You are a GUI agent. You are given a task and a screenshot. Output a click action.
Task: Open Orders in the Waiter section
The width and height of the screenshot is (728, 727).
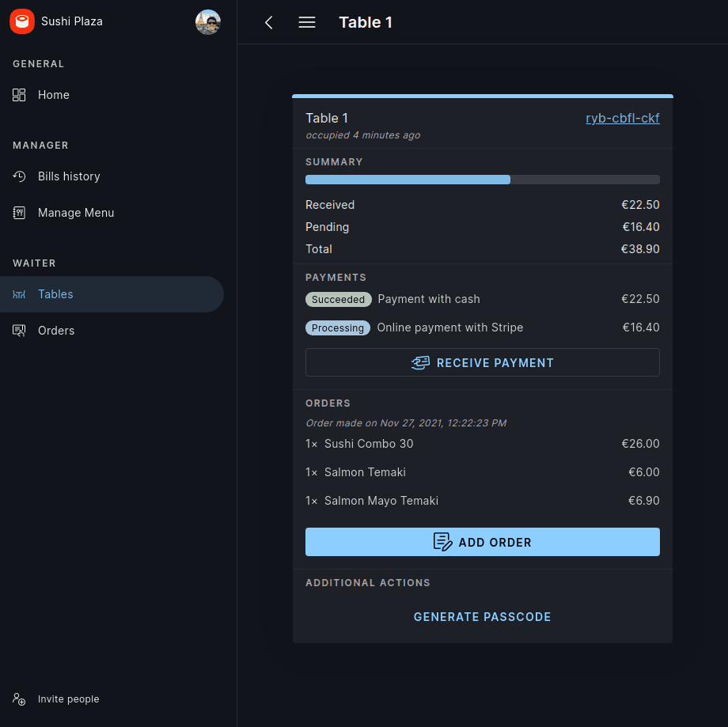tap(112, 331)
